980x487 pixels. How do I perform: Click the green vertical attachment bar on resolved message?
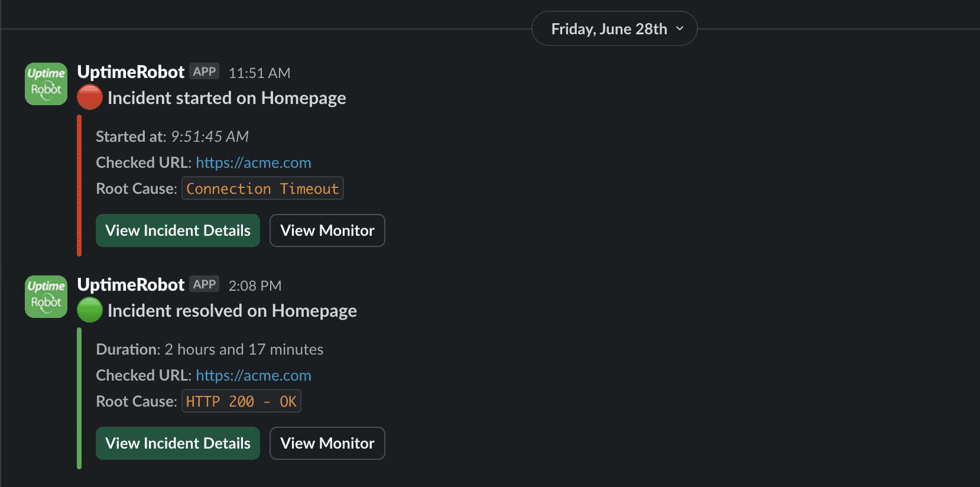[79, 401]
